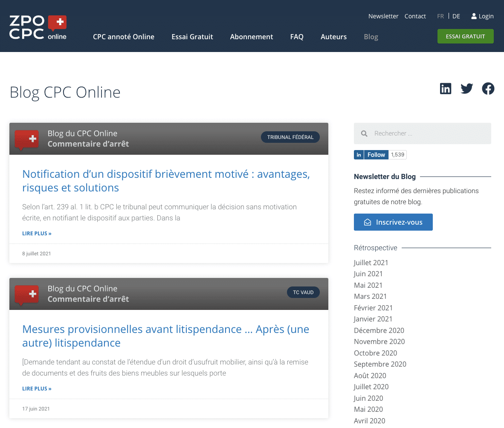Switch language to FR

[x=440, y=16]
